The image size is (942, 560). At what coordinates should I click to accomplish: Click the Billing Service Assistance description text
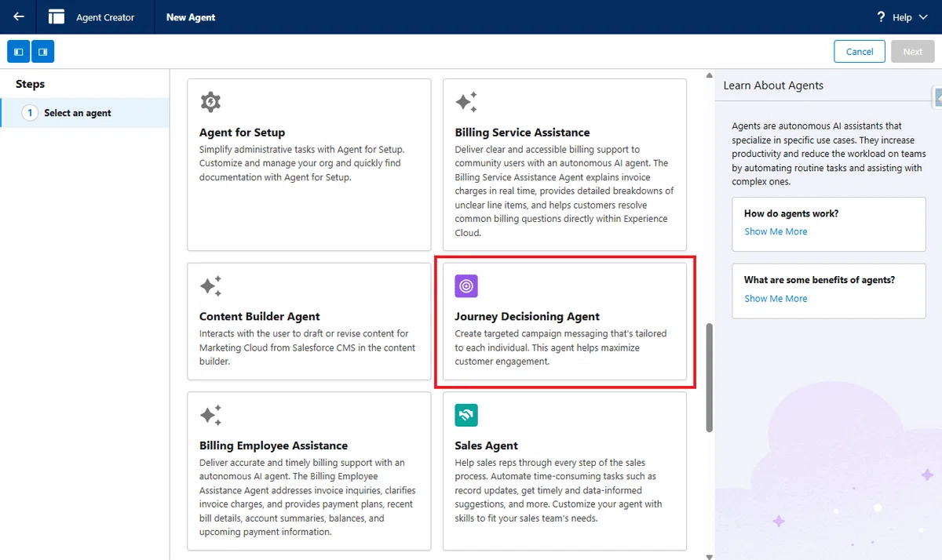(564, 191)
